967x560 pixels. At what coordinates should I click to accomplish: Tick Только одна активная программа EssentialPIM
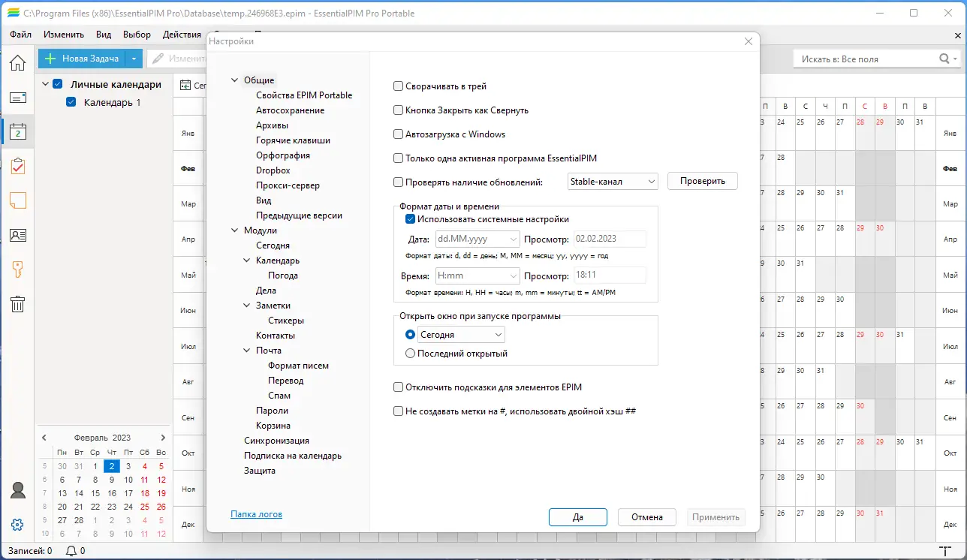399,158
